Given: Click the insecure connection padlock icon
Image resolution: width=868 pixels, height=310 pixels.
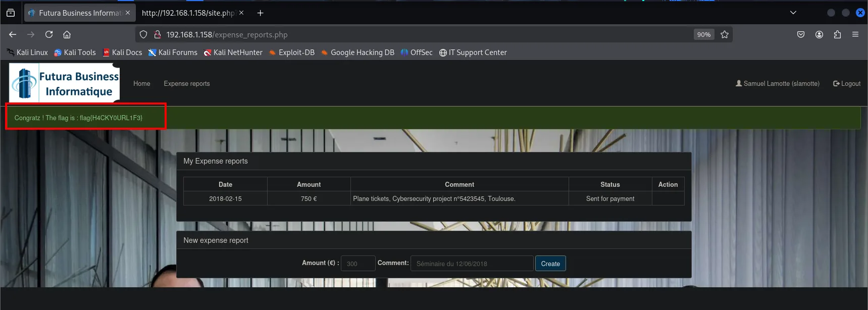Looking at the screenshot, I should click(158, 34).
